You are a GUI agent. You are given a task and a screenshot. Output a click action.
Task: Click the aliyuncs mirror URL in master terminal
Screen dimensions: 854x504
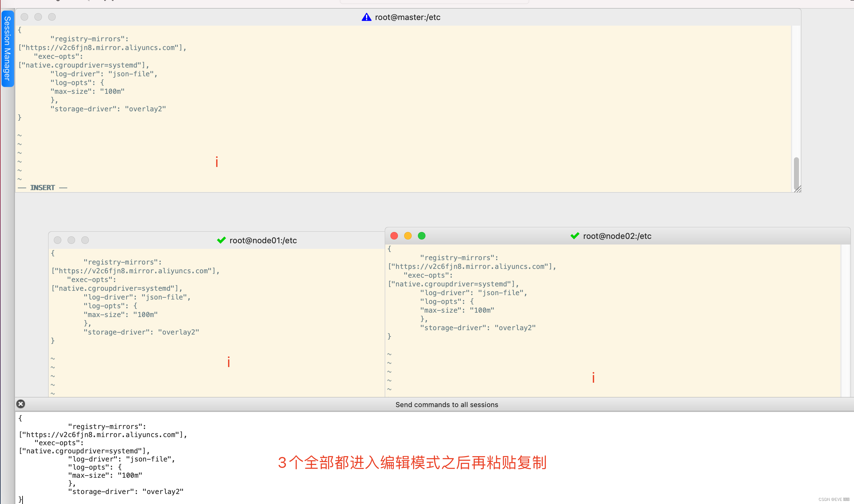102,48
